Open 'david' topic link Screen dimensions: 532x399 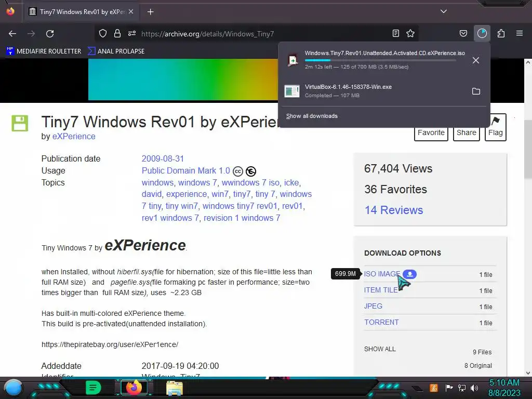point(152,194)
